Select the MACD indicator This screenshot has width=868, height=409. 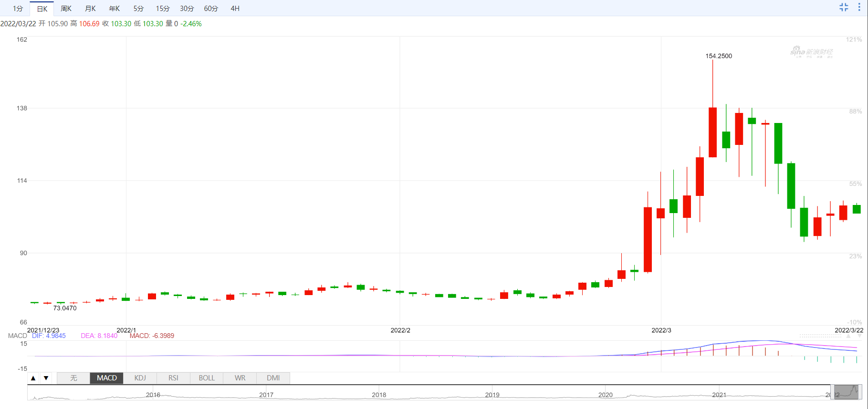click(x=107, y=378)
